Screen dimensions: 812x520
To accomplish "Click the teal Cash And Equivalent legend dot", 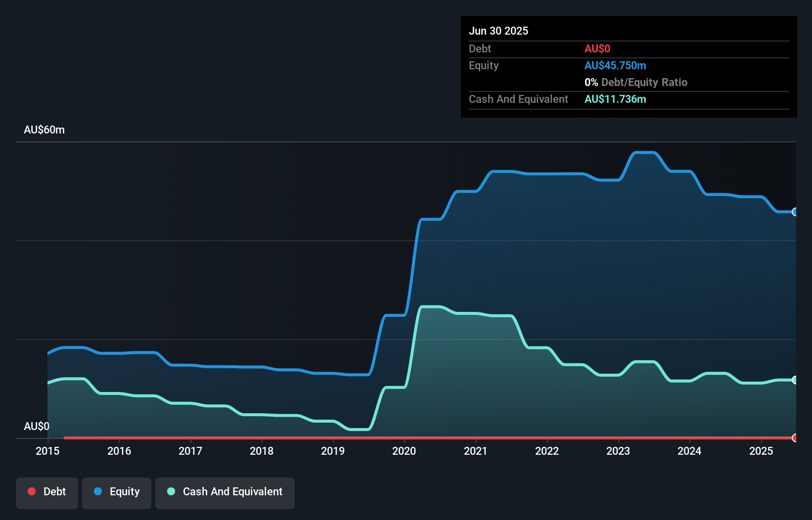I will [170, 491].
